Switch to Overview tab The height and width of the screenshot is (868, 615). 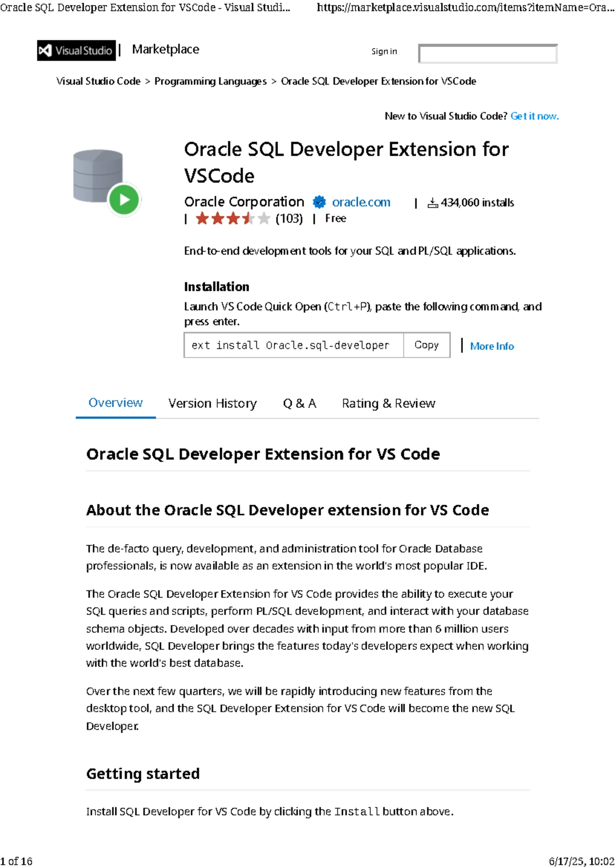115,403
